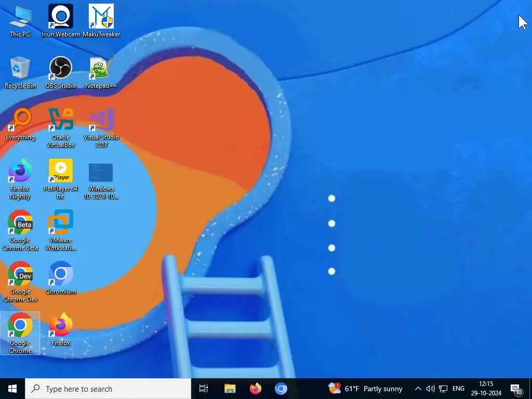Viewport: 532px width, 399px height.
Task: Select the Google Chrome desktop shortcut
Action: [x=20, y=334]
